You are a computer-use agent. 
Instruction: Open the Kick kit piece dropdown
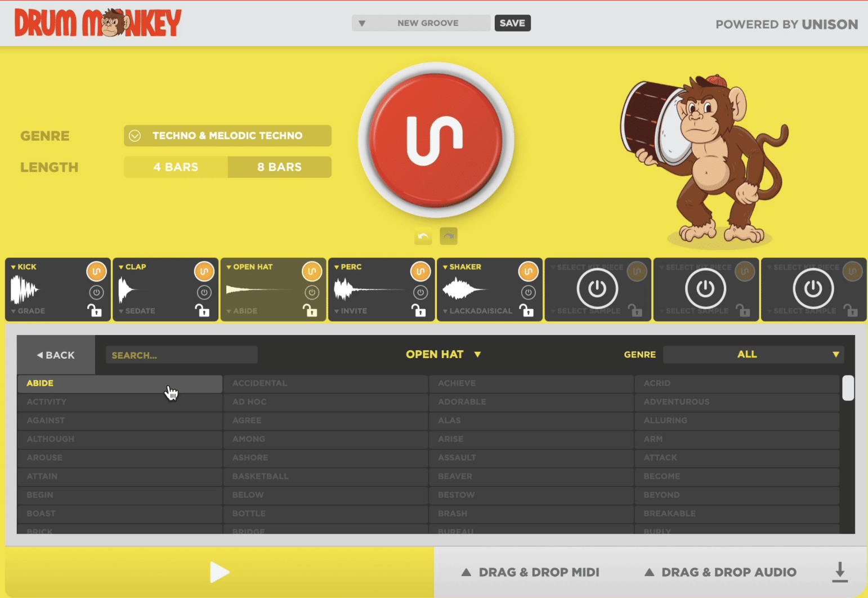24,267
